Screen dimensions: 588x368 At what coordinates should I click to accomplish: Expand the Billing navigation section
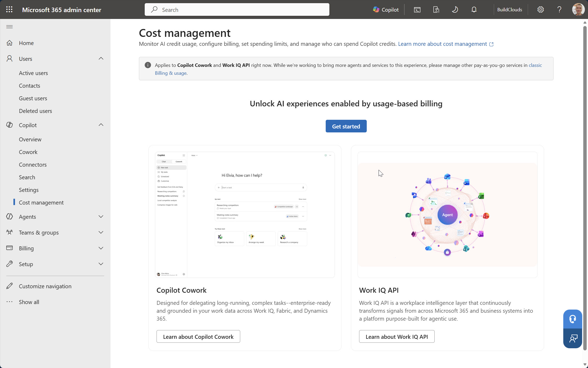[101, 248]
